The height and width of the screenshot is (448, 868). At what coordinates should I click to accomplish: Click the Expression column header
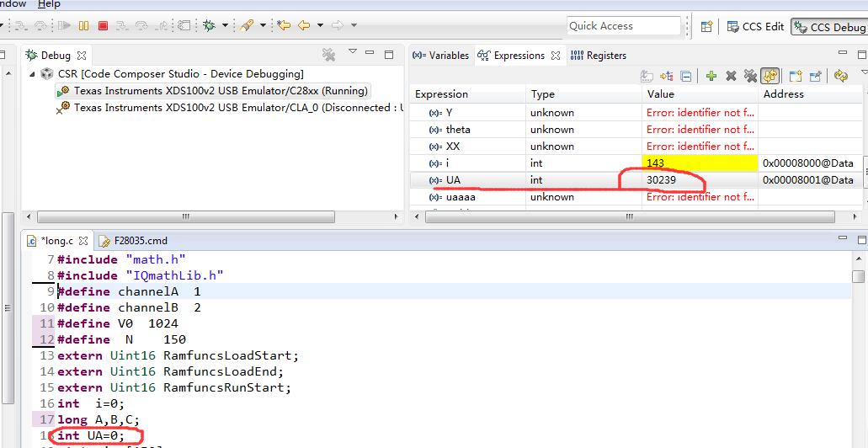467,94
